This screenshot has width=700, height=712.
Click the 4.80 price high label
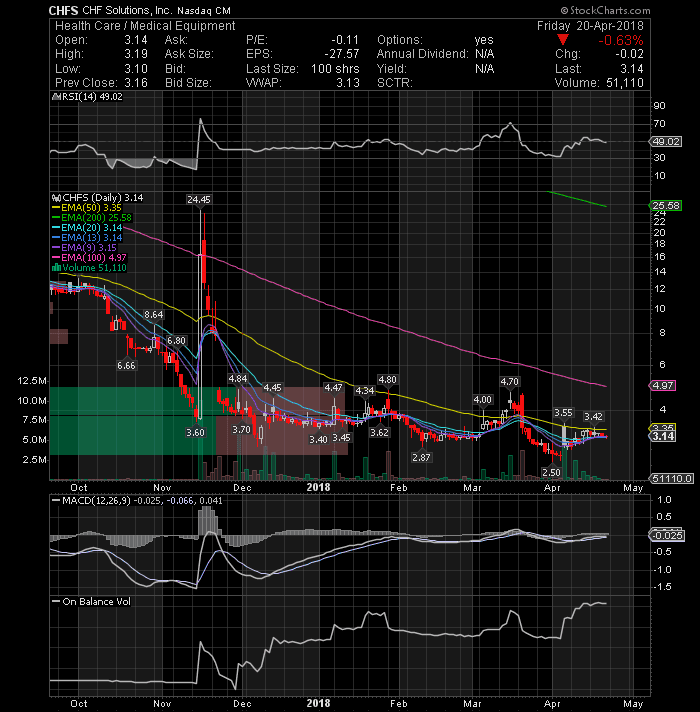(387, 380)
